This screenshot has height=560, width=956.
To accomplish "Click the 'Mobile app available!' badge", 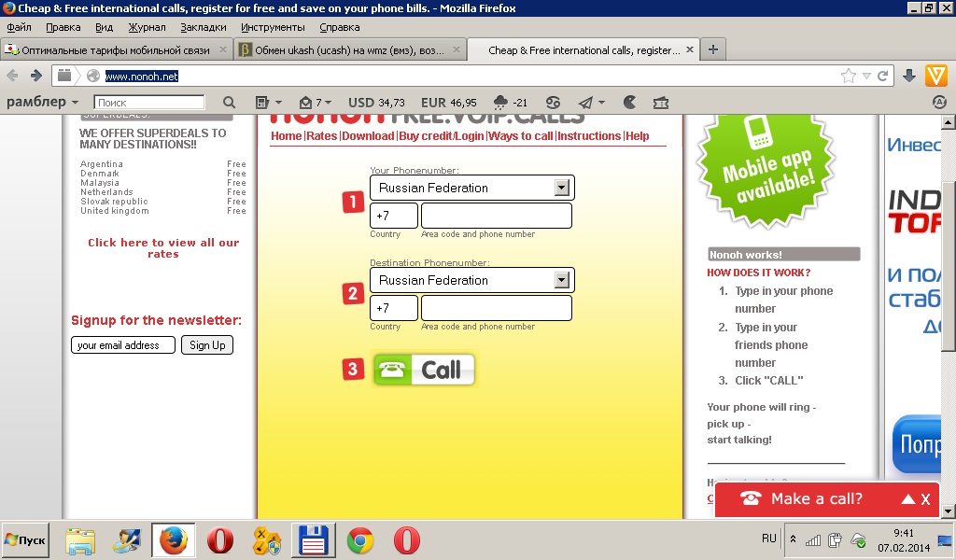I will tap(766, 170).
